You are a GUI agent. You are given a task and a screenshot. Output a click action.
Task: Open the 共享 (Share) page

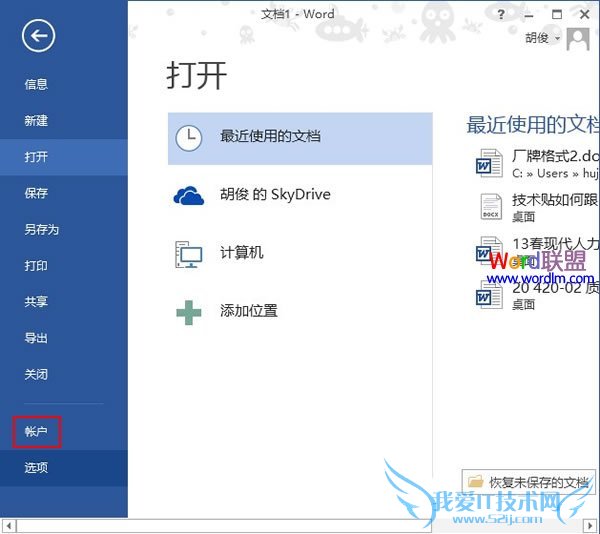coord(64,302)
